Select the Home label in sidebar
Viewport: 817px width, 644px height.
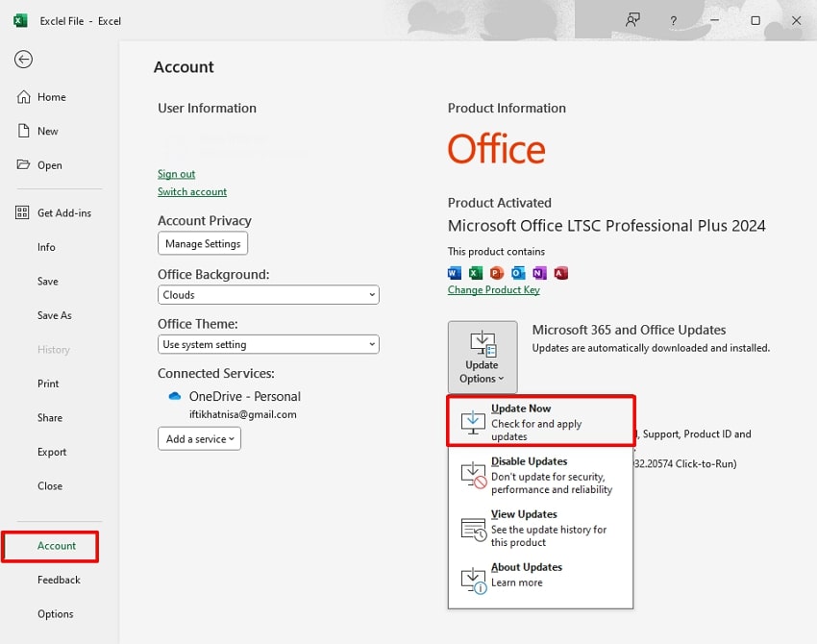click(x=52, y=97)
